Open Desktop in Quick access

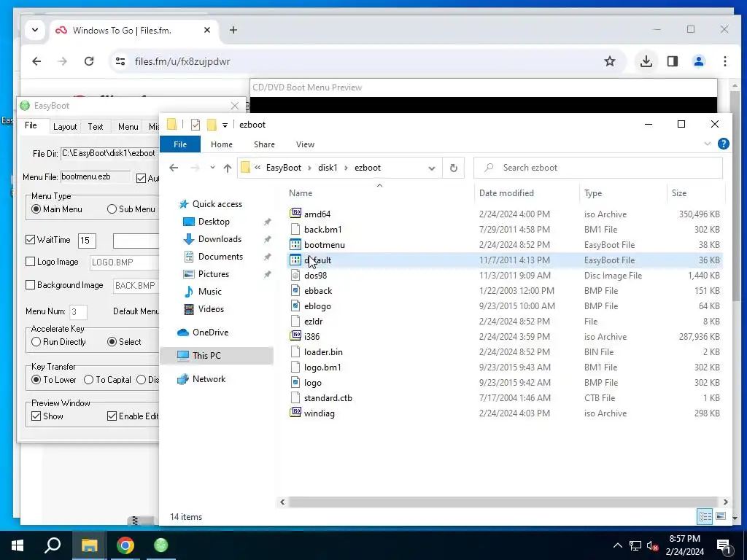(214, 222)
